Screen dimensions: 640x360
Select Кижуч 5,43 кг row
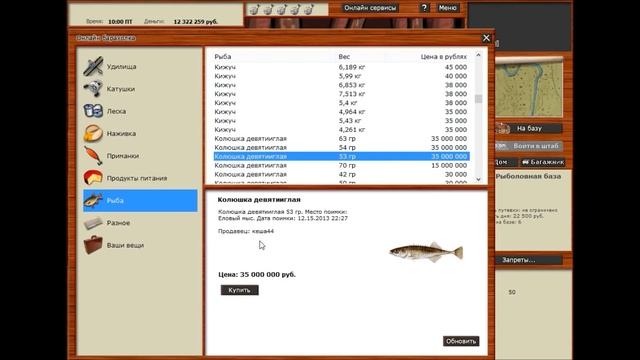point(341,121)
